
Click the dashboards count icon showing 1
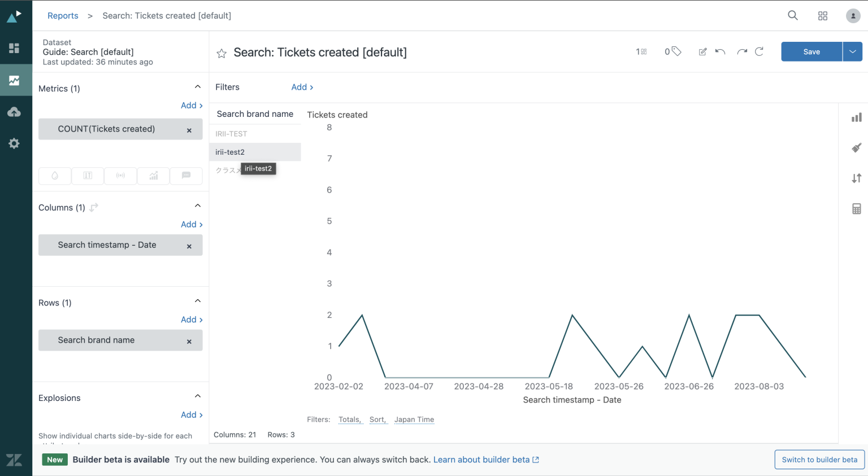point(641,52)
